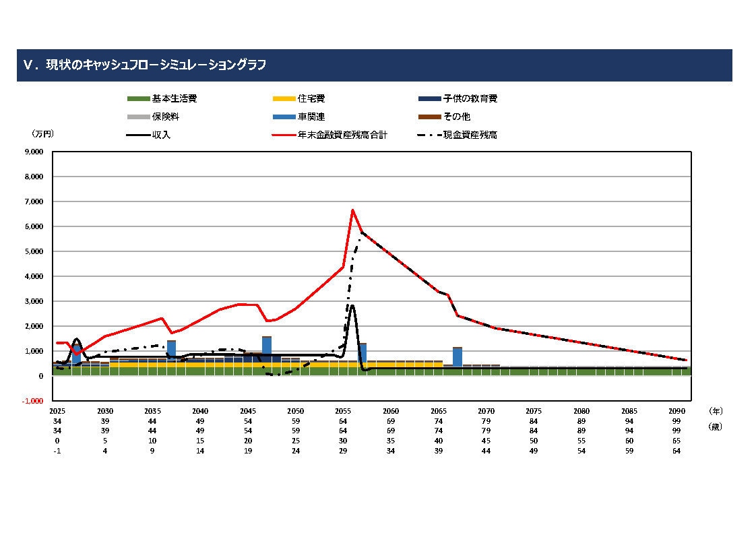Click the 4,000 y-axis value
The image size is (756, 535).
34,277
